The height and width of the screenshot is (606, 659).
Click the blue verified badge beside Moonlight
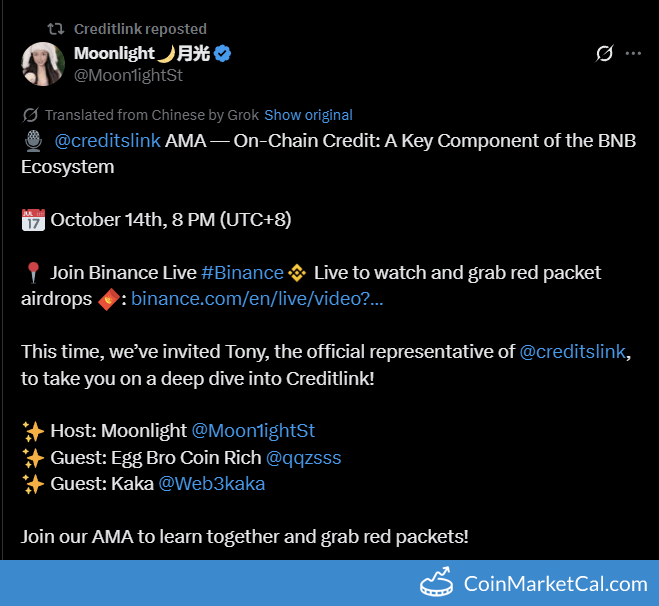(223, 53)
